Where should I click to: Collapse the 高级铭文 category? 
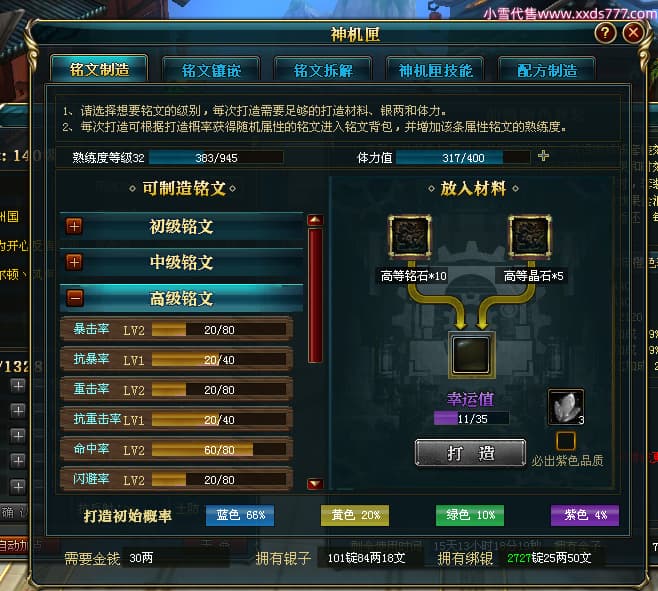click(75, 298)
